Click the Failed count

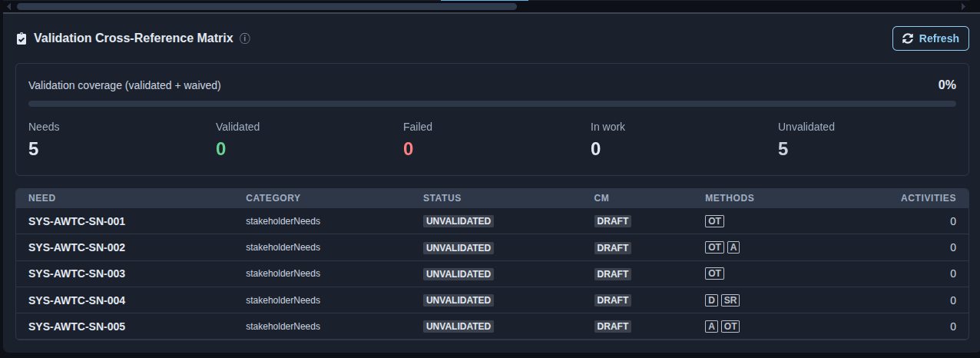tap(408, 149)
